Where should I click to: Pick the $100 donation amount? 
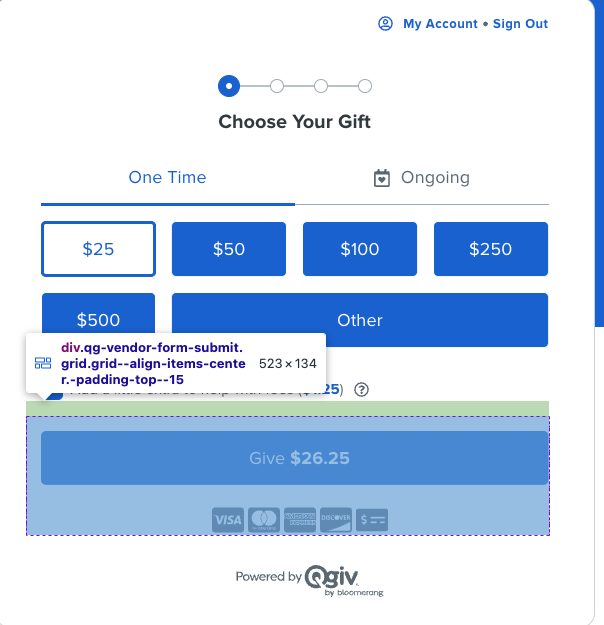(360, 249)
